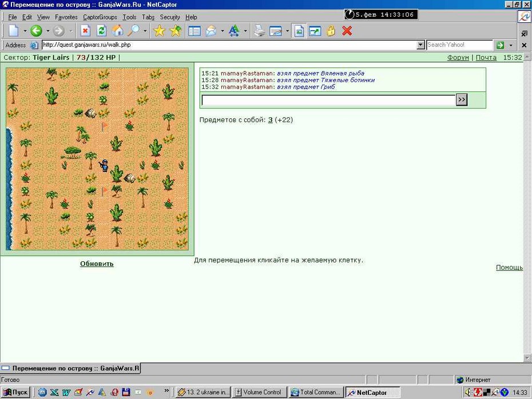
Task: Click the yellow Favorites star icon
Action: (x=159, y=31)
